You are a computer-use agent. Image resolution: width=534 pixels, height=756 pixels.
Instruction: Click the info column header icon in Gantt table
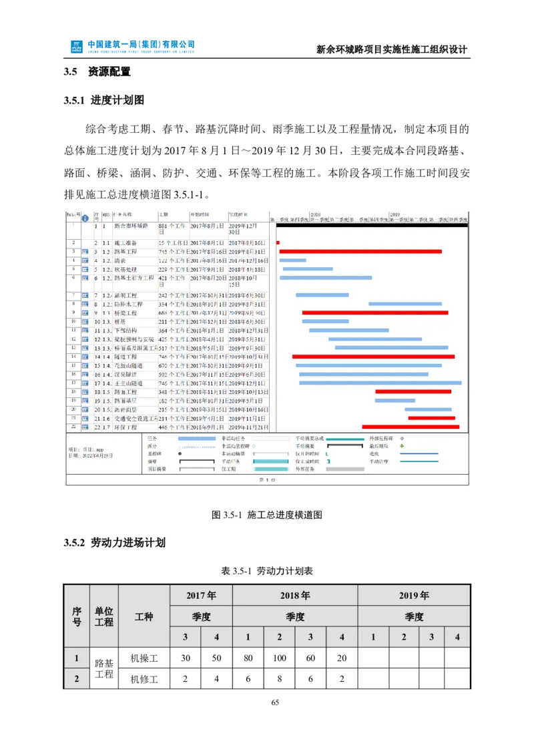pyautogui.click(x=84, y=217)
